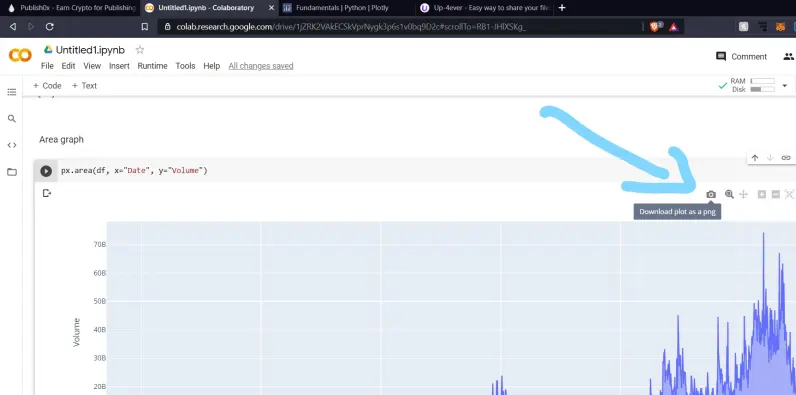Open the Drive icon beside notebook title
Viewport: 796px width, 395px height.
click(x=48, y=50)
